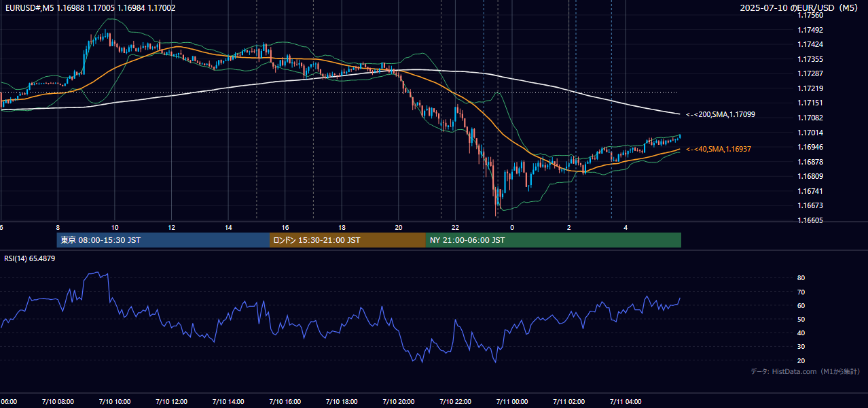
Task: Click price axis value 1.16809
Action: 811,176
